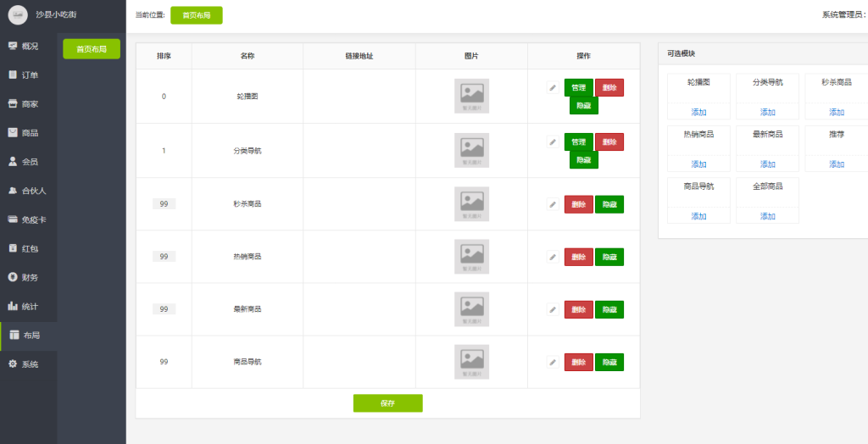Edit the 商品导航 row with pencil icon
The height and width of the screenshot is (444, 868).
[553, 362]
